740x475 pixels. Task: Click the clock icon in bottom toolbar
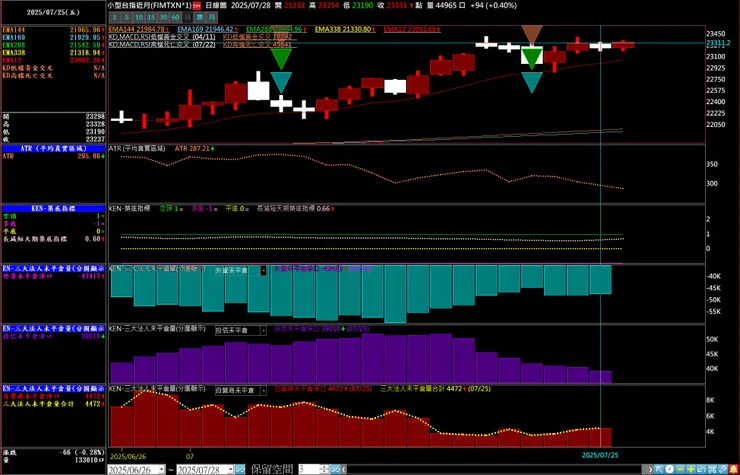point(670,469)
